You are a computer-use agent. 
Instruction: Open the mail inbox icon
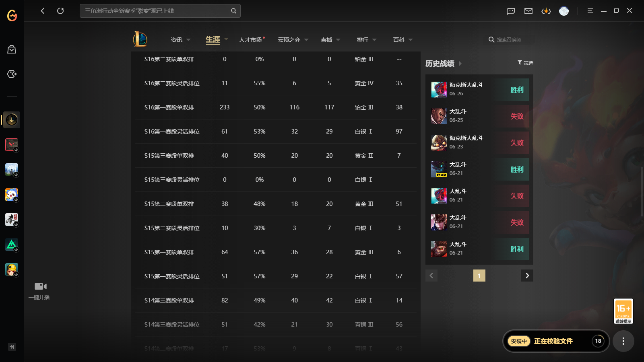click(528, 11)
